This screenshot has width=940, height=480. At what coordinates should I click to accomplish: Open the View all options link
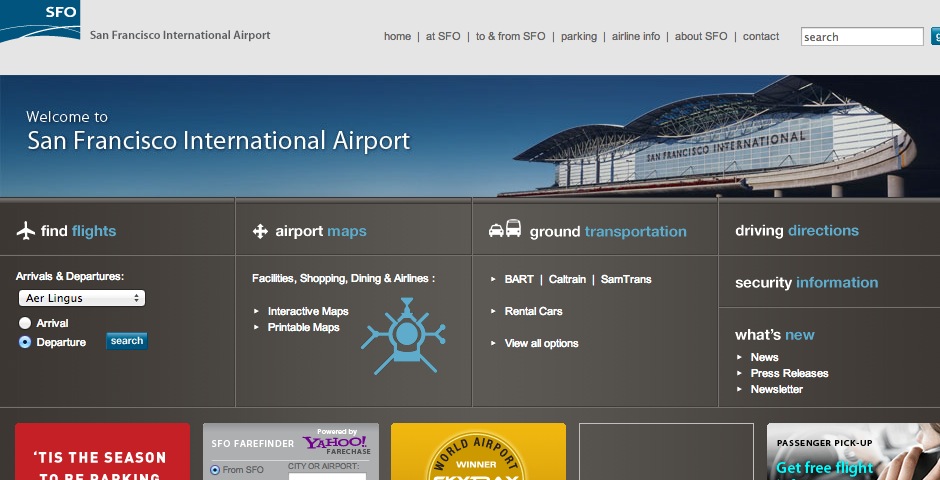[541, 343]
